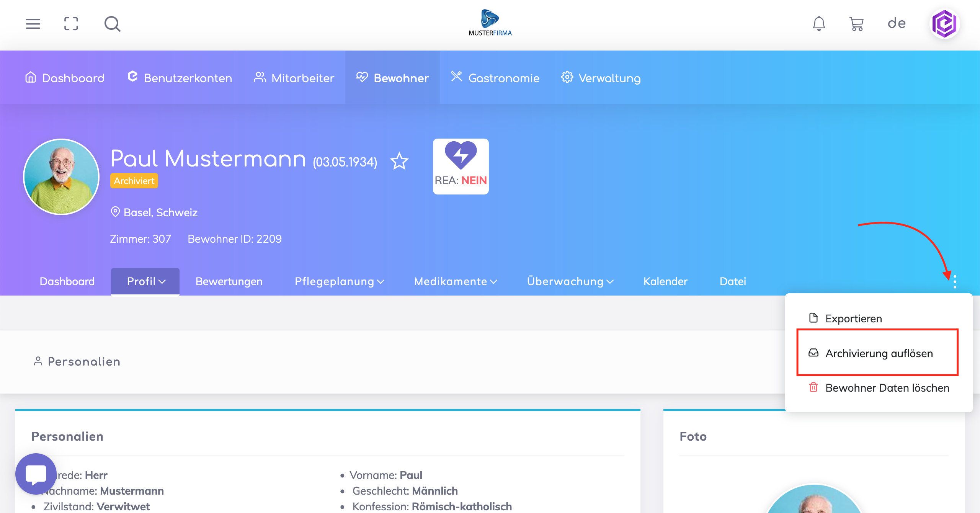Screen dimensions: 980x513
Task: Open the shopping cart icon
Action: coord(856,24)
